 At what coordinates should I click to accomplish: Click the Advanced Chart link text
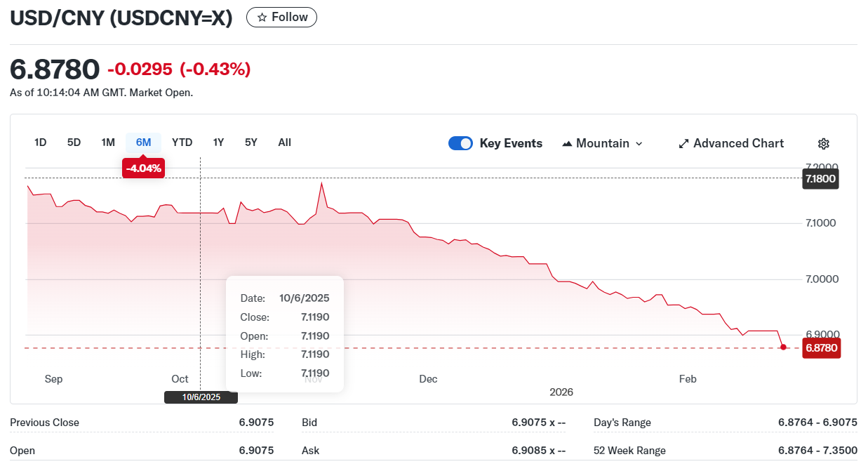(x=738, y=143)
